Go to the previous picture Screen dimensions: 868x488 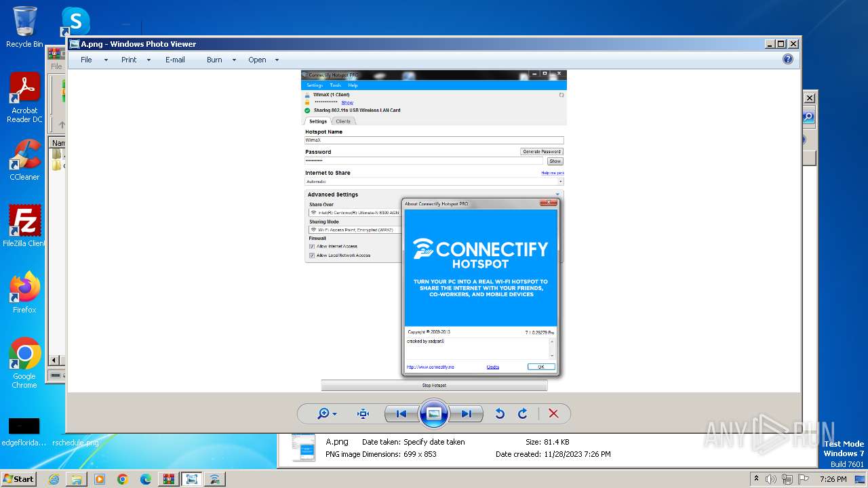coord(401,413)
